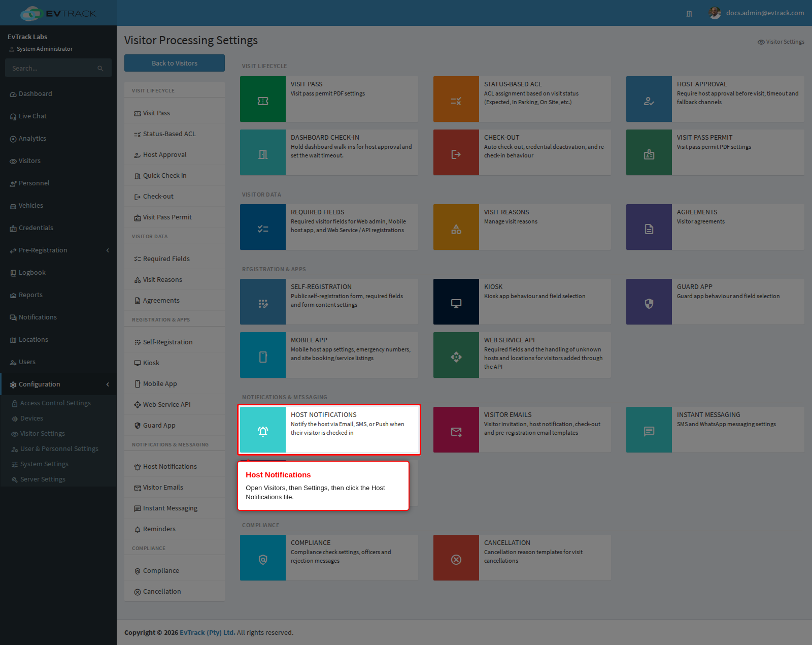This screenshot has height=645, width=812.
Task: Select Credentials in the sidebar
Action: [x=58, y=228]
